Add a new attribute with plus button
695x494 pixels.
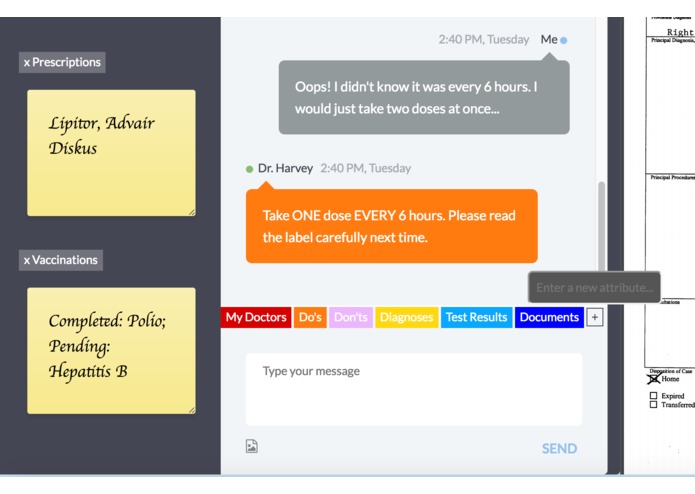pyautogui.click(x=594, y=317)
